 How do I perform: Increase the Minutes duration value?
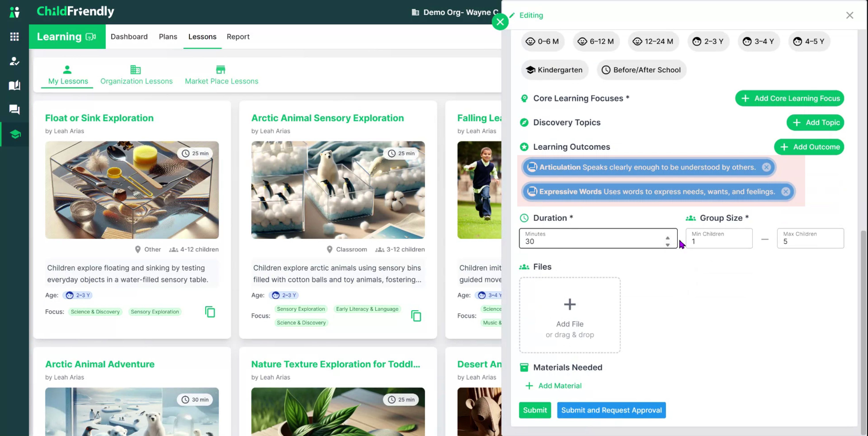pos(668,238)
